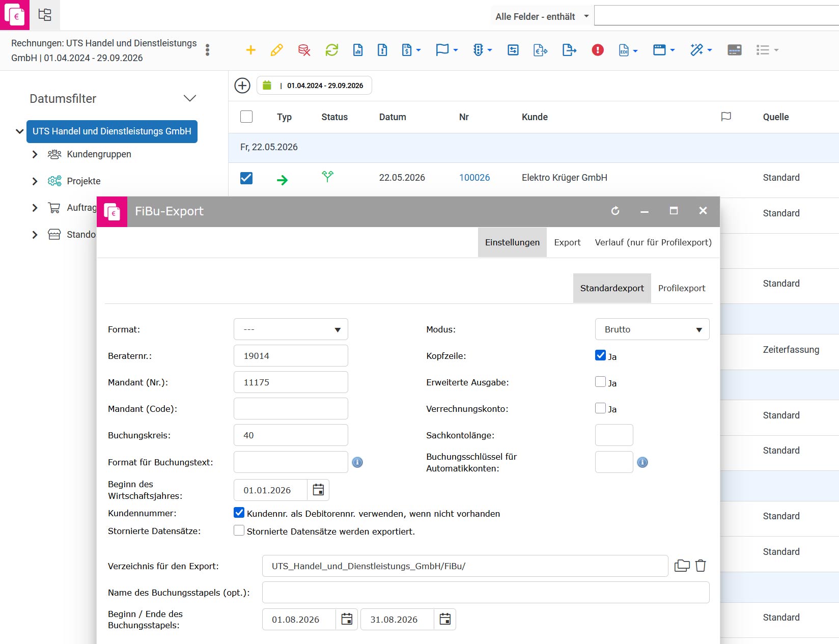
Task: Open the three-dot menu beside the Rechnungen title
Action: pos(207,50)
